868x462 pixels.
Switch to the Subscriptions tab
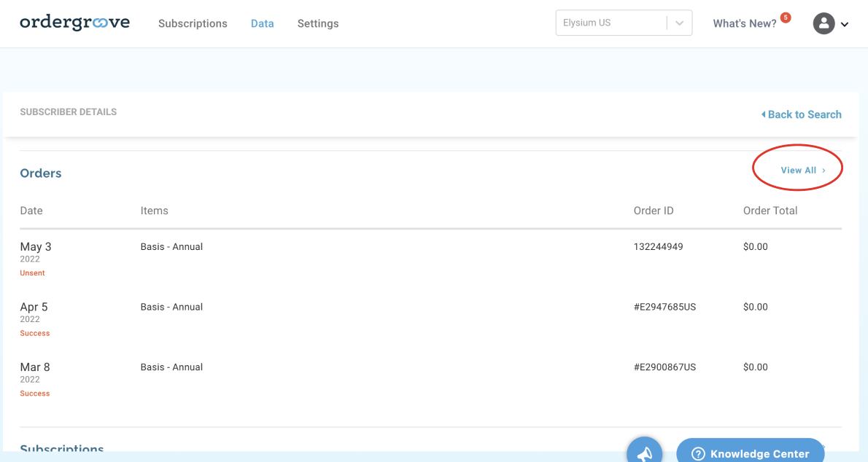point(193,23)
